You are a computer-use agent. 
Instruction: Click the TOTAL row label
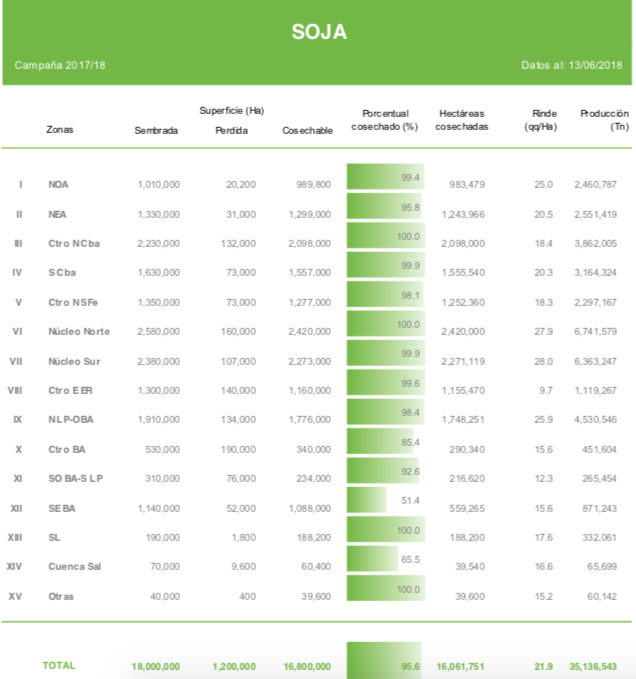tap(59, 666)
